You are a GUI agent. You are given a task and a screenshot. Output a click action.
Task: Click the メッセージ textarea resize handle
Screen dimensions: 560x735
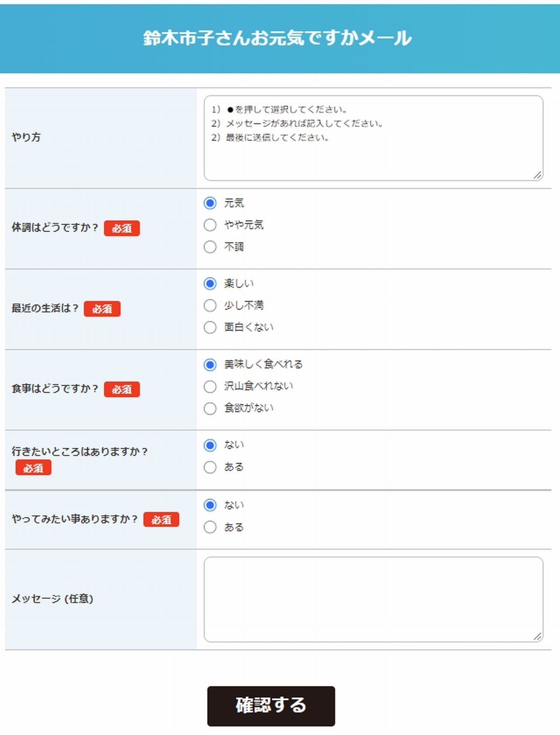click(538, 637)
